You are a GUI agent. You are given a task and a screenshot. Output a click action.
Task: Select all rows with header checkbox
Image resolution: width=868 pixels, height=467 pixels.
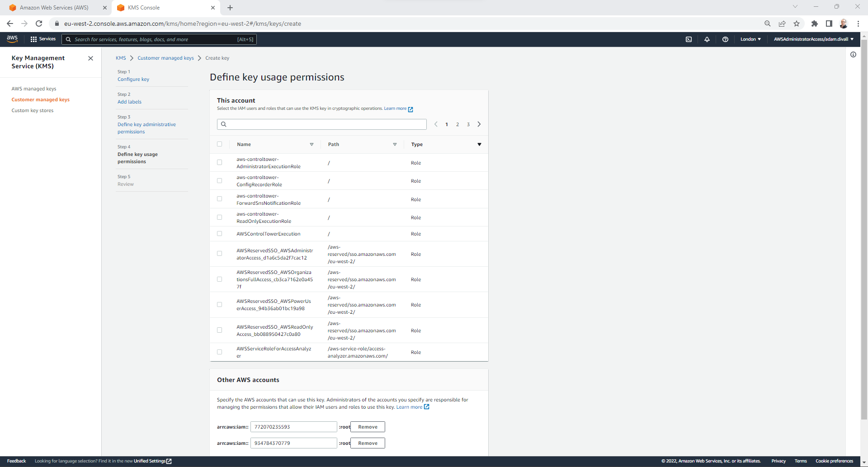point(220,144)
